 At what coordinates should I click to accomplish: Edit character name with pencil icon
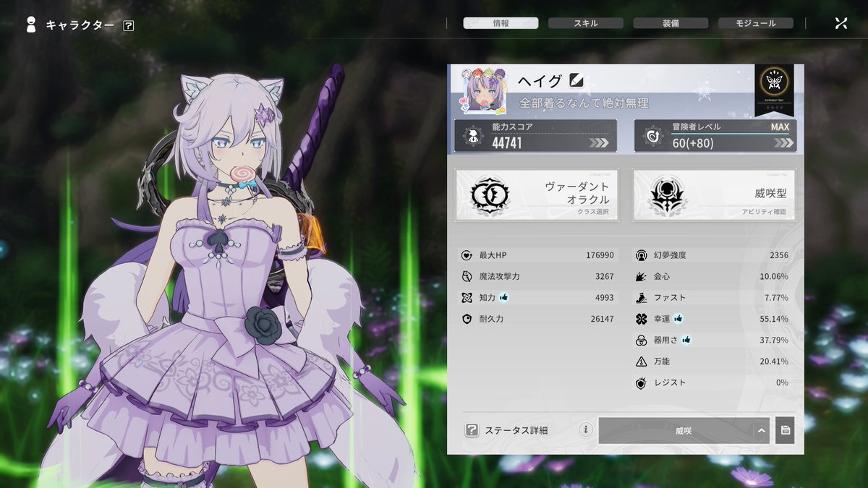coord(576,80)
